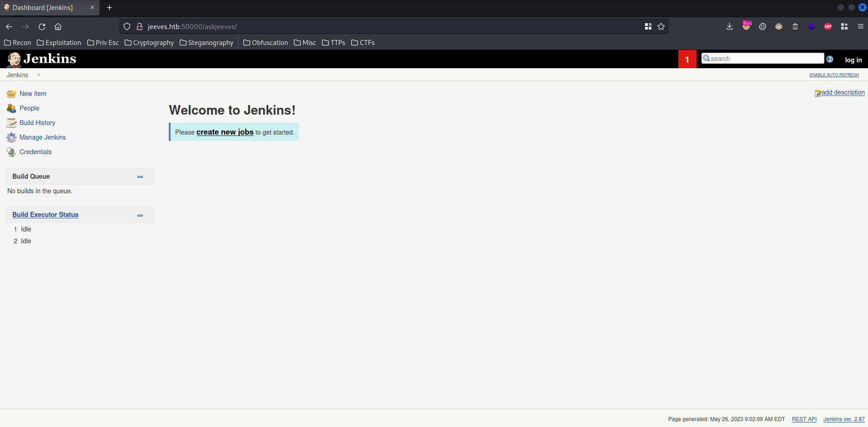Open the Manage Jenkins link
The width and height of the screenshot is (868, 427).
tap(43, 137)
